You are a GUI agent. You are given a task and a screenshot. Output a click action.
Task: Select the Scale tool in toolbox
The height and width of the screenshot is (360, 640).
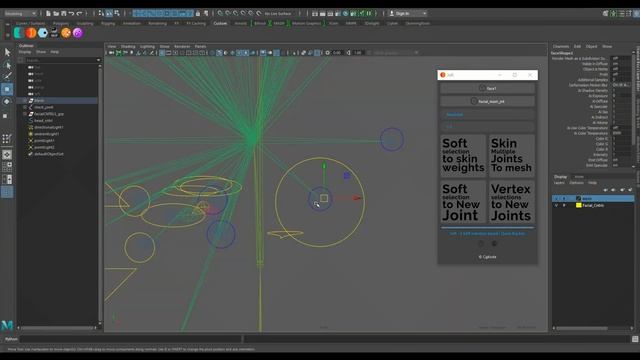click(x=6, y=116)
